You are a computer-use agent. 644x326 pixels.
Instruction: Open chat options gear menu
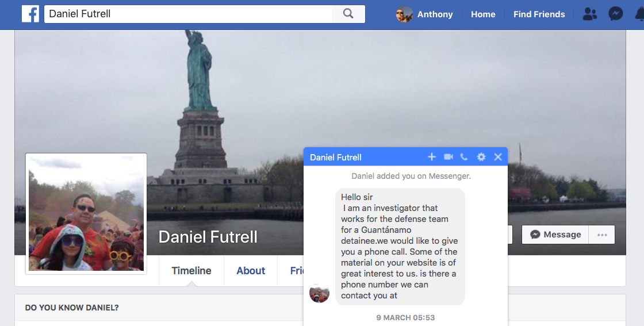[x=481, y=157]
